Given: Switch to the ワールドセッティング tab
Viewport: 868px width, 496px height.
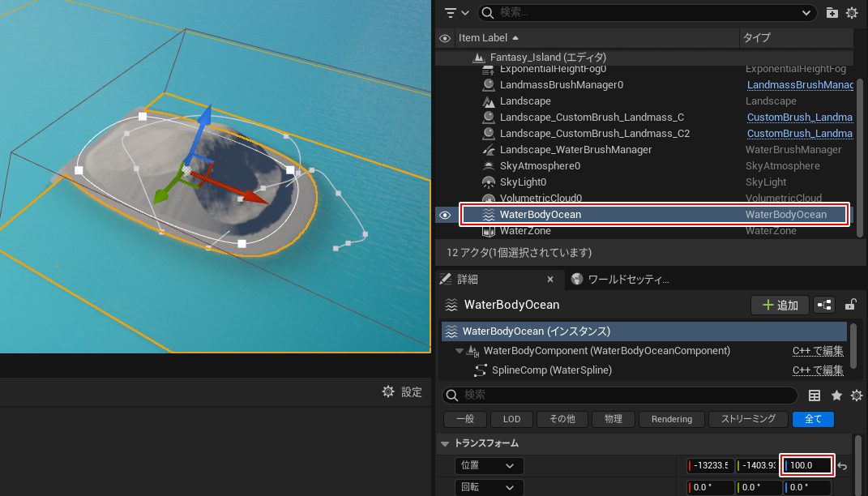Looking at the screenshot, I should point(621,280).
